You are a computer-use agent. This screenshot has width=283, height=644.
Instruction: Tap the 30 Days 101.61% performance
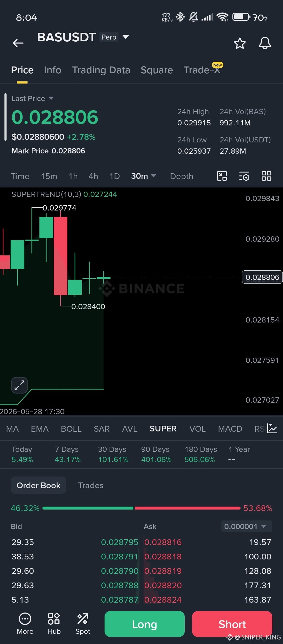[x=113, y=454]
